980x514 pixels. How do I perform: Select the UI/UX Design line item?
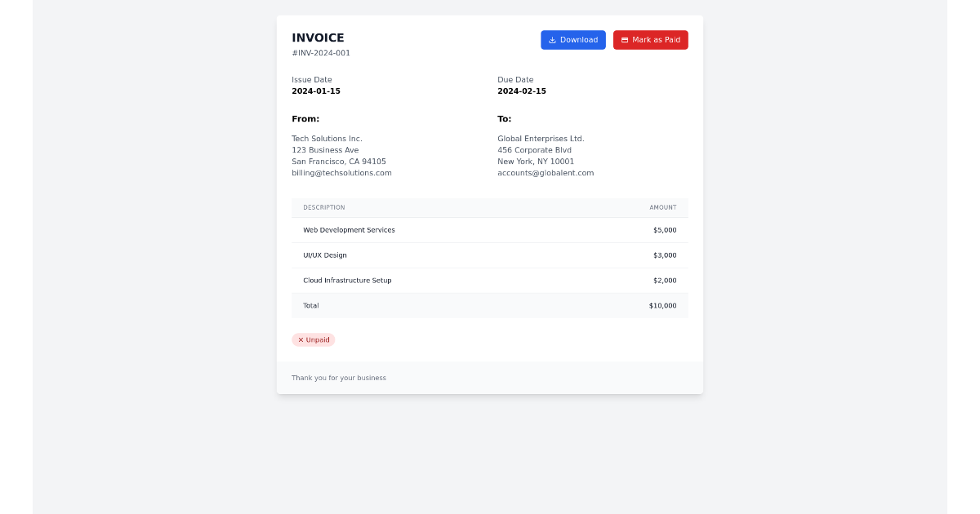tap(325, 255)
